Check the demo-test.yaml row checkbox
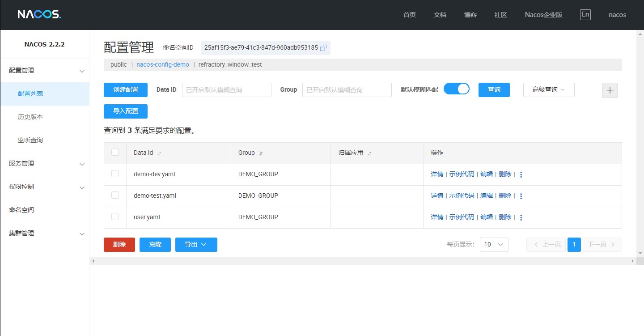The image size is (644, 336). click(x=115, y=195)
